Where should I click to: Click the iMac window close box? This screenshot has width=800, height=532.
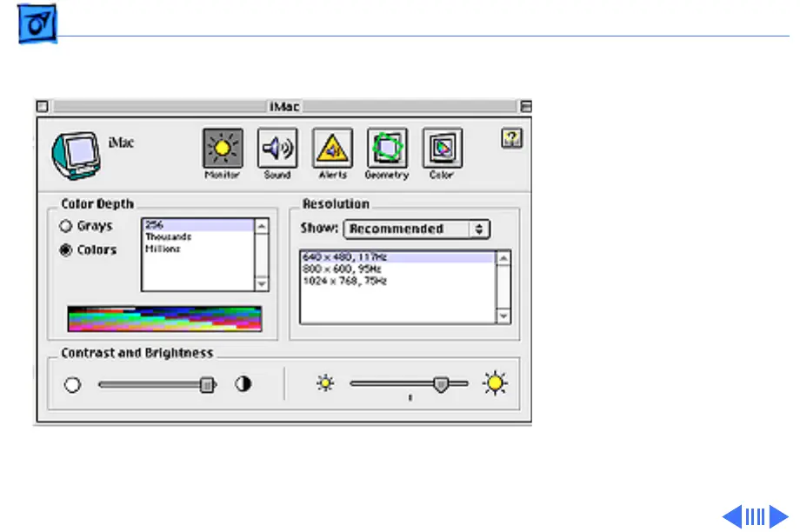[43, 106]
